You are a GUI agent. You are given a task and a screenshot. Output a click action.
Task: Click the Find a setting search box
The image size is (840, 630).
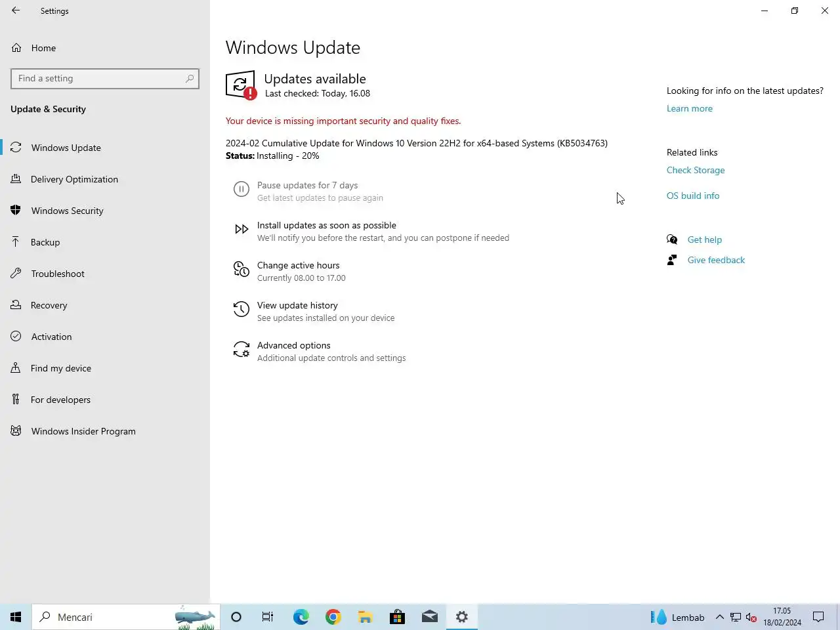click(105, 79)
